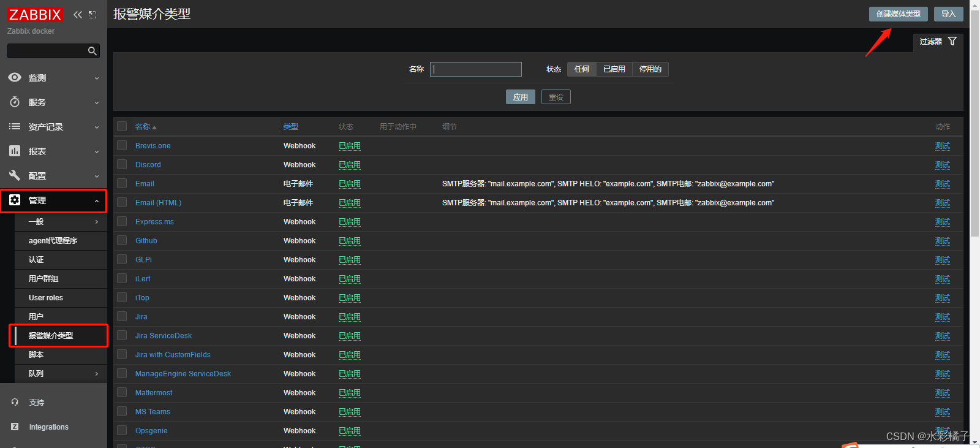Sort by 类型 column header

290,127
